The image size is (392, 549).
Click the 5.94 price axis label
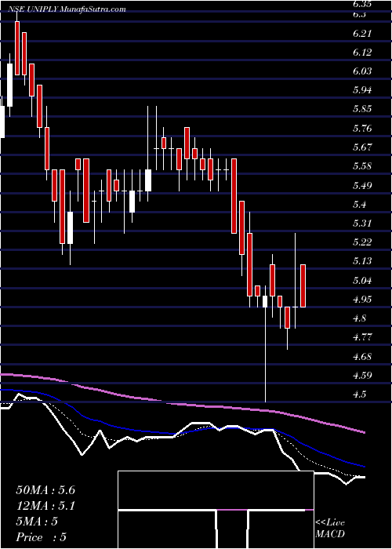(x=362, y=90)
